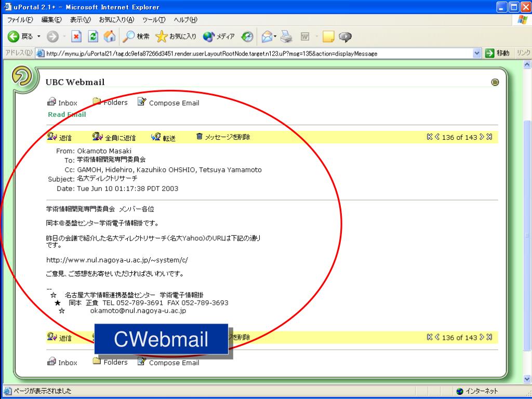Click the date Tue Jun 10 01:17:38 PDT 2003

[128, 189]
